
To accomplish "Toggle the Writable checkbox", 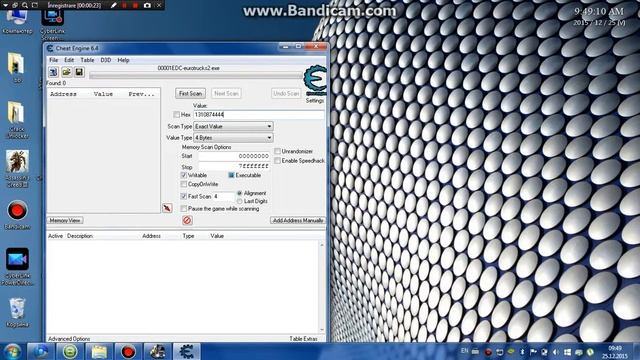I will coord(184,175).
